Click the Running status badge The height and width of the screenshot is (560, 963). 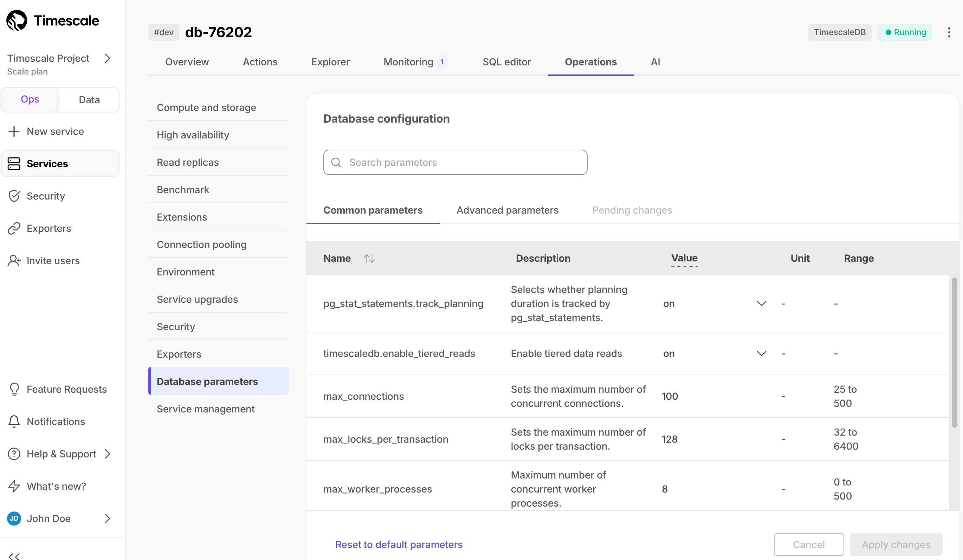(904, 32)
